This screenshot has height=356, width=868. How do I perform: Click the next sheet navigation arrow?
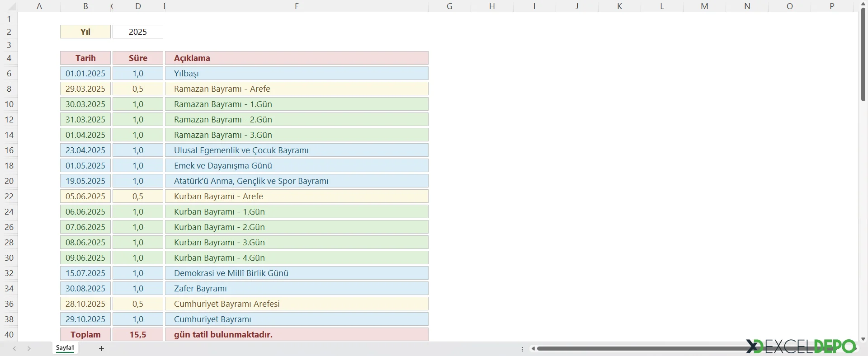click(29, 348)
